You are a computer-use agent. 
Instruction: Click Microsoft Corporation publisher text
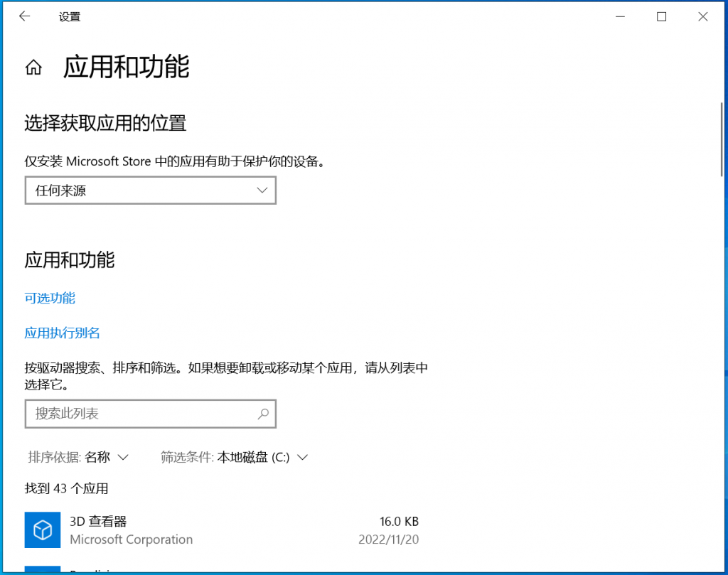131,539
